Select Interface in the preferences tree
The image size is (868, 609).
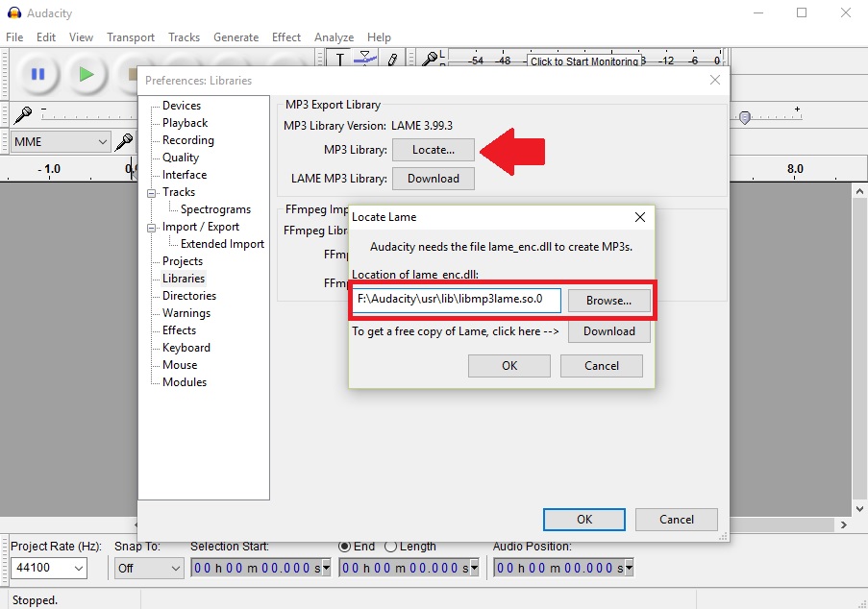pos(185,175)
